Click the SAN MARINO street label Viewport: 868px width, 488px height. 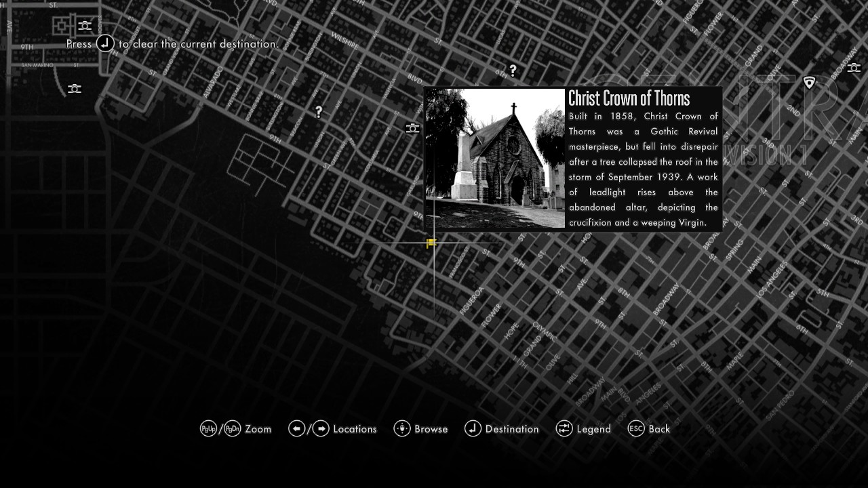(x=37, y=65)
